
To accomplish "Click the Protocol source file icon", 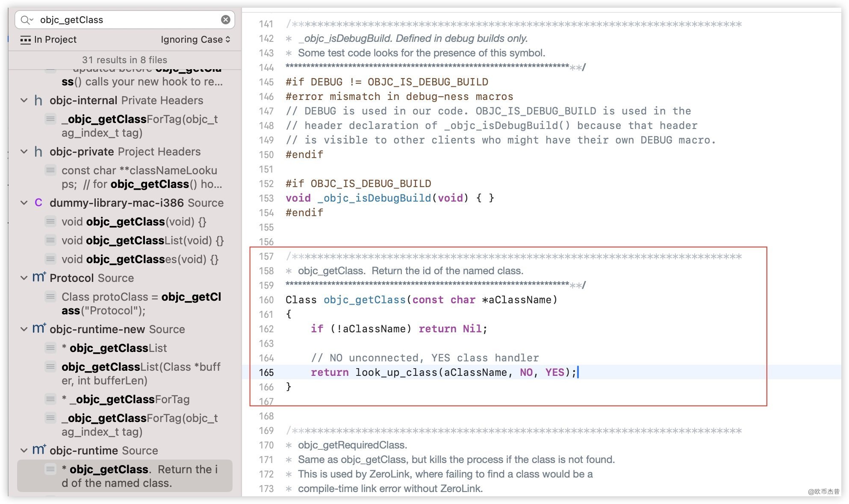I will pos(39,278).
